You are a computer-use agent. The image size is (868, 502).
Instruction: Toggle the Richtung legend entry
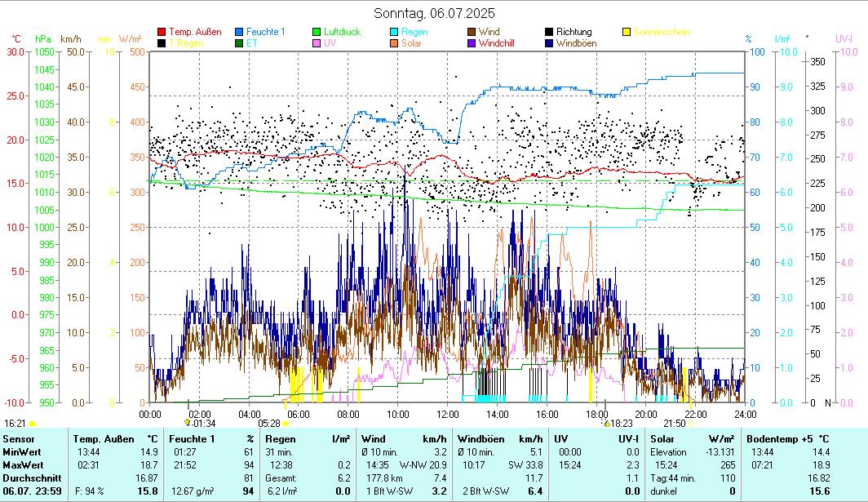coord(573,32)
